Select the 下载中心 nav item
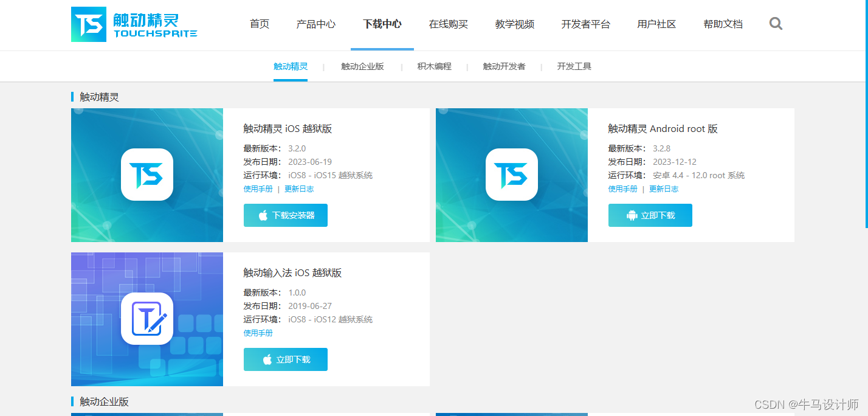The height and width of the screenshot is (416, 868). (382, 24)
